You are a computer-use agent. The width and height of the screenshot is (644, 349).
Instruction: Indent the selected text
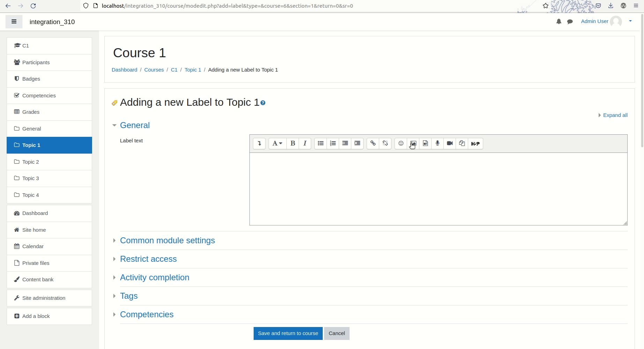coord(357,143)
